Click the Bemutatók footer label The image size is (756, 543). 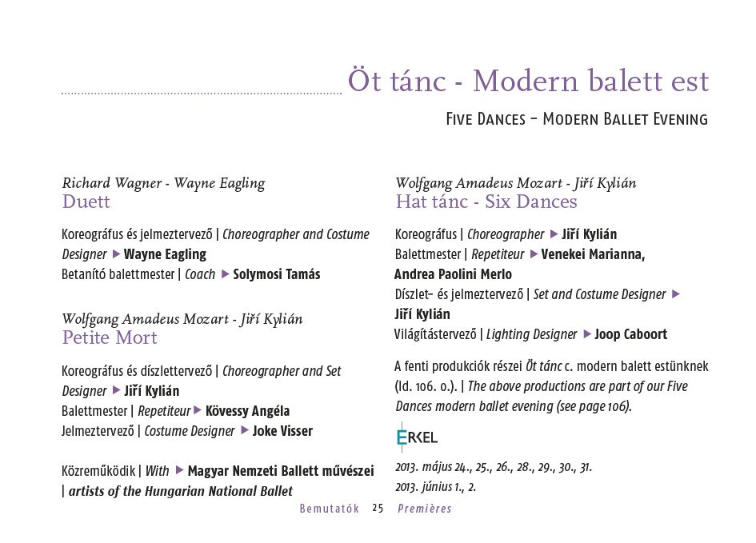(330, 509)
